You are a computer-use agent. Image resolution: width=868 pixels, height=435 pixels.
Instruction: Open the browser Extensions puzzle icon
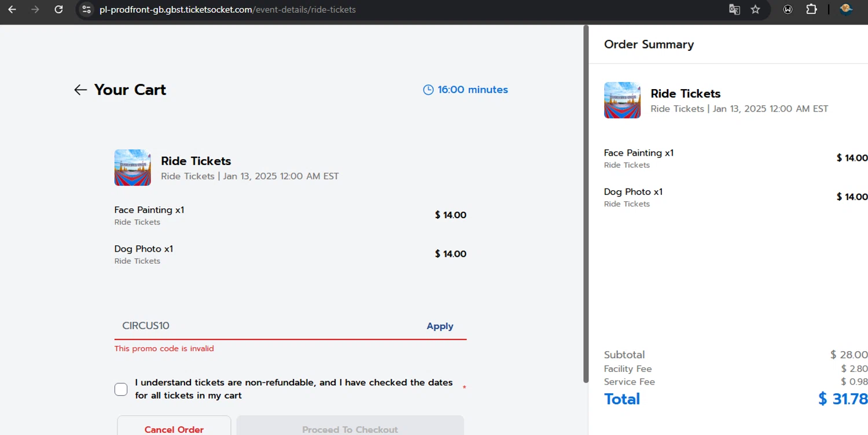(x=811, y=10)
